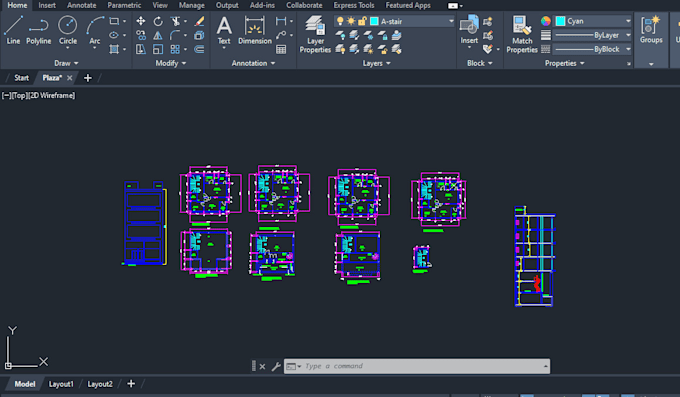Open the ByLayer lineweight dropdown
The width and height of the screenshot is (680, 397).
[x=628, y=35]
